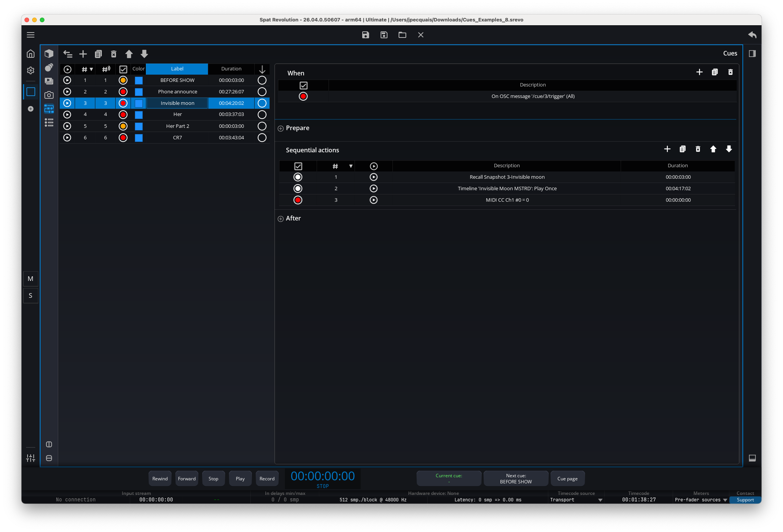
Task: Move selected cue up with arrow
Action: click(129, 54)
